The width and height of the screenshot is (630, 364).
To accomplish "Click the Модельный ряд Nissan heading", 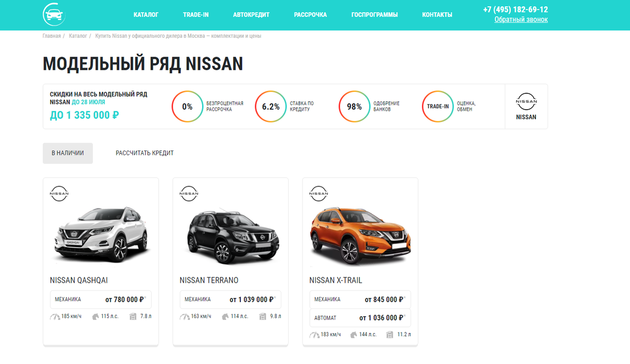I will coord(143,64).
